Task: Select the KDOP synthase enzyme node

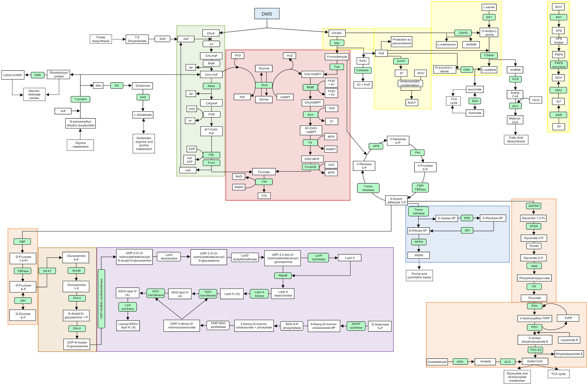Action: click(356, 326)
